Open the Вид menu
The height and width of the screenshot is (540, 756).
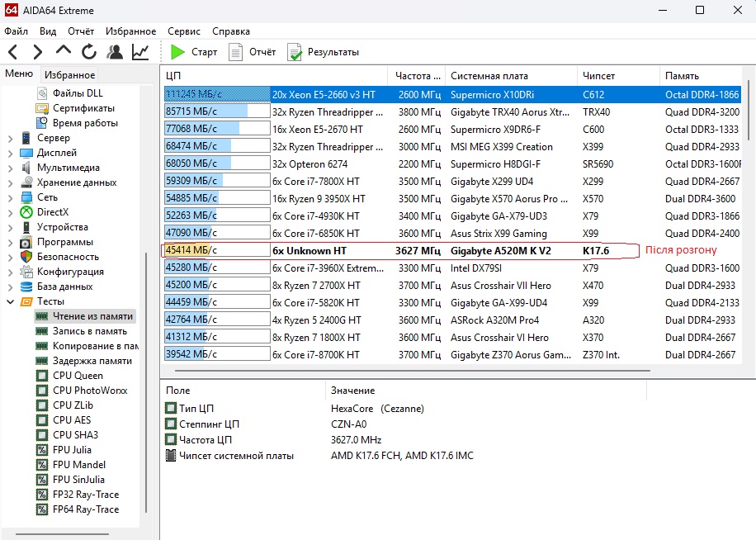pyautogui.click(x=48, y=31)
